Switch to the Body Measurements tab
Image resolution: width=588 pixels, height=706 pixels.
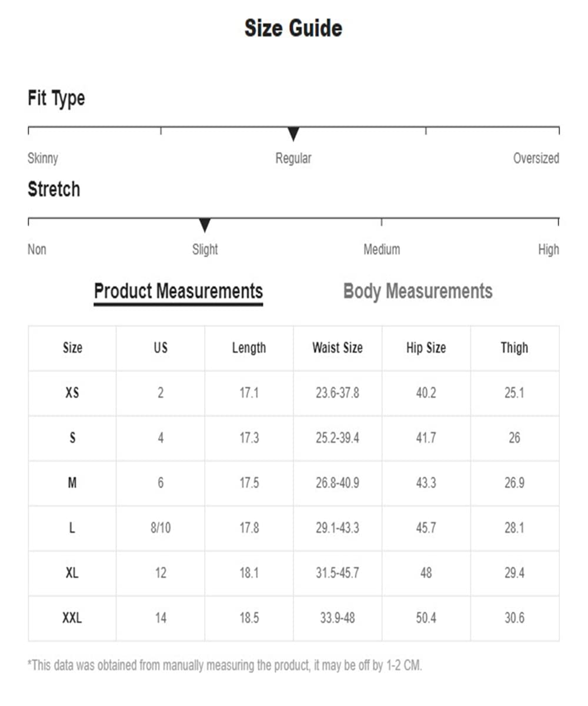point(417,291)
